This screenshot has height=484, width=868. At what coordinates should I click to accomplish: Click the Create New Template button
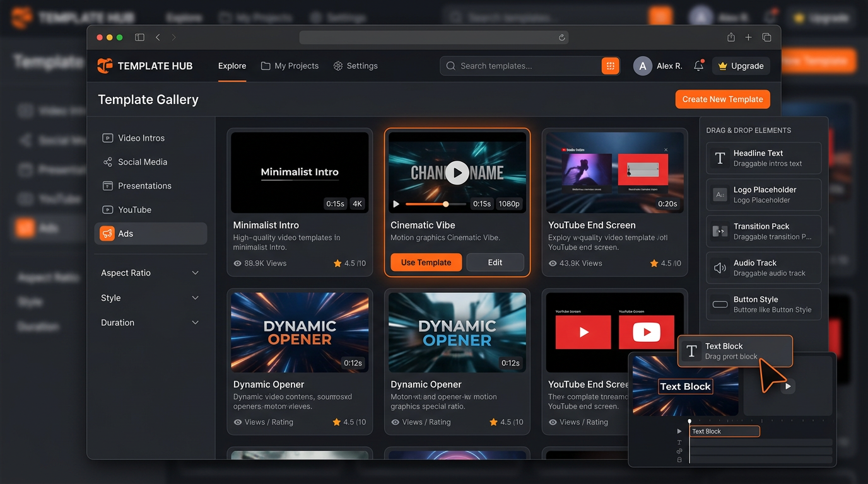click(722, 99)
